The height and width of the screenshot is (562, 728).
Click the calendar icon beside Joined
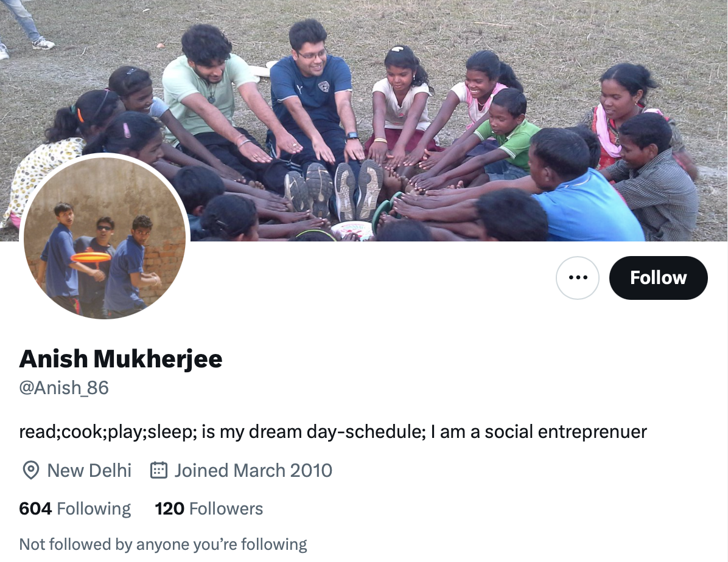159,470
